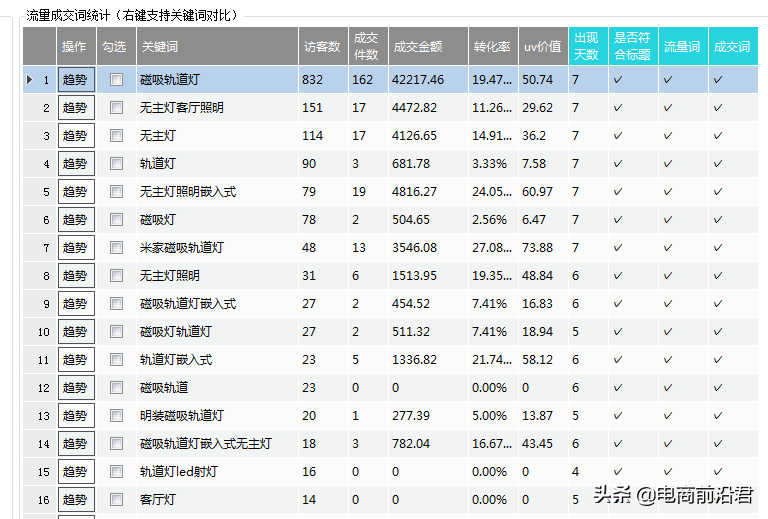Click 是否符合标题 column header

click(x=634, y=47)
